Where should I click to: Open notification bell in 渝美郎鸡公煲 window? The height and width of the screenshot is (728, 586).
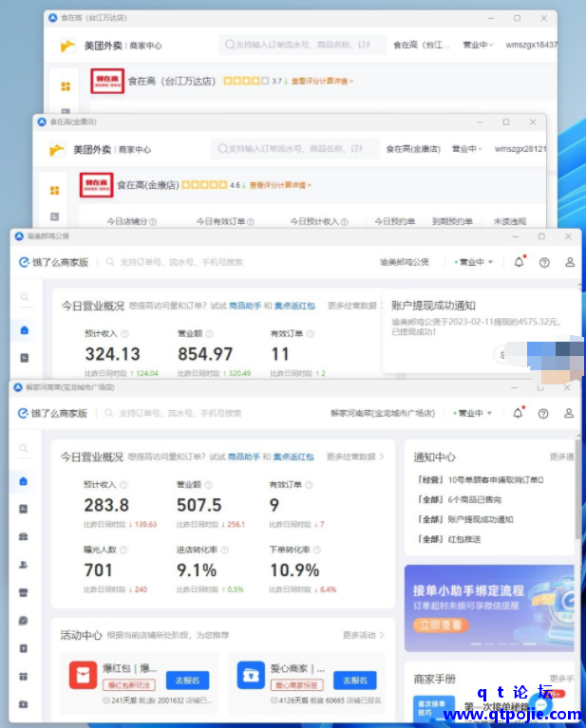(520, 262)
